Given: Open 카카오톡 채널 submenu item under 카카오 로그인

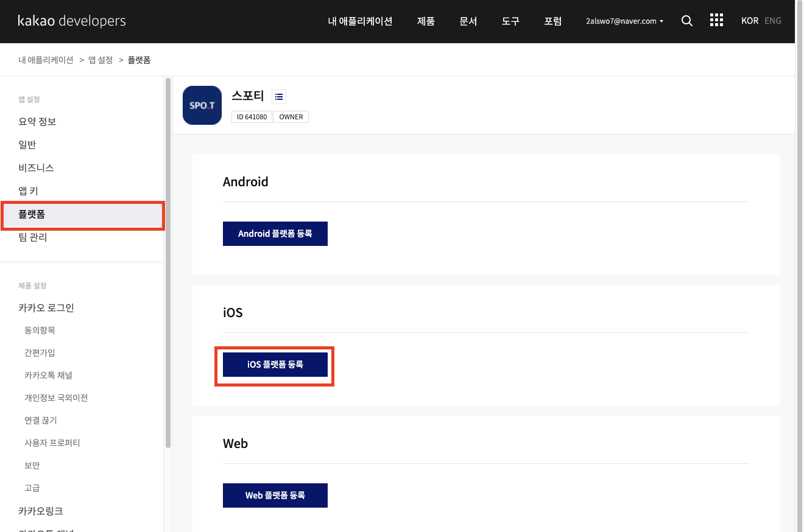Looking at the screenshot, I should pyautogui.click(x=49, y=375).
